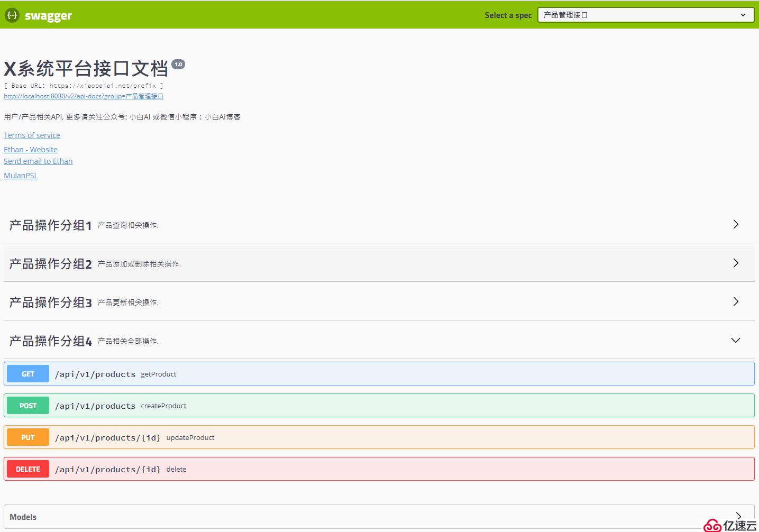The image size is (759, 532).
Task: Click POST row /api/v1/products path
Action: [95, 406]
